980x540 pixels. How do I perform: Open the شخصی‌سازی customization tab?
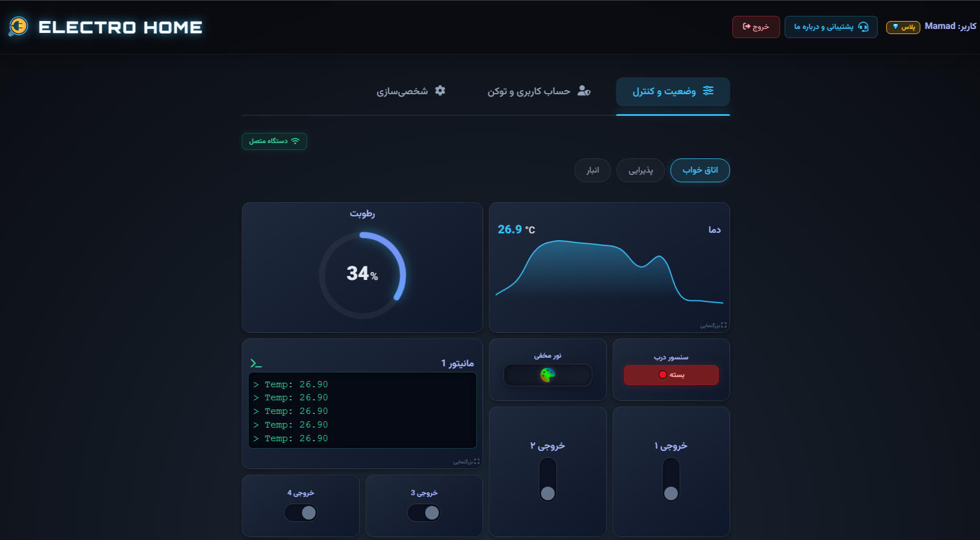tap(411, 91)
